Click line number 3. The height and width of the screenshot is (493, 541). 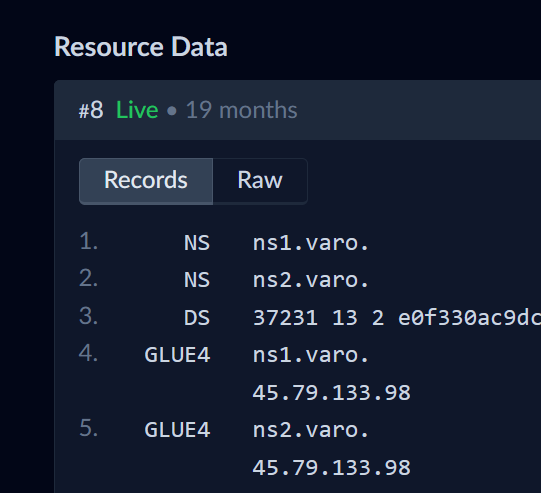(88, 316)
